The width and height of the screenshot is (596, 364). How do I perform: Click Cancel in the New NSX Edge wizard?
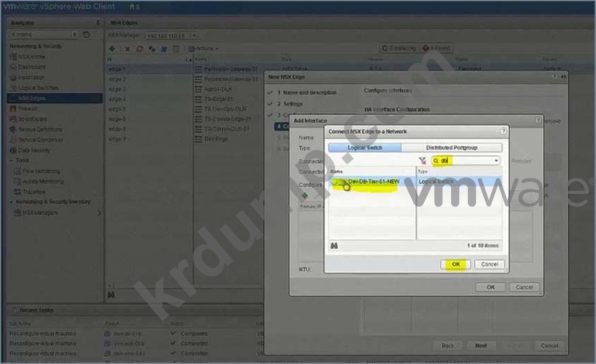(549, 345)
